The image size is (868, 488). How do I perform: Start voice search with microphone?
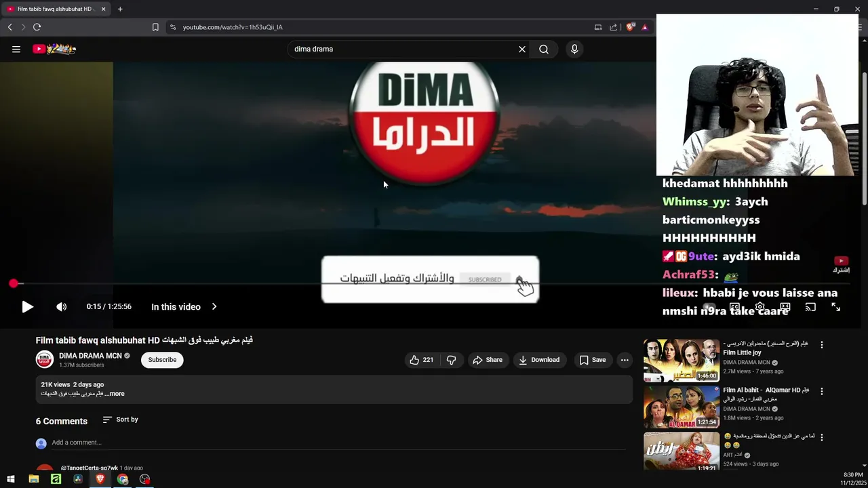pyautogui.click(x=574, y=49)
